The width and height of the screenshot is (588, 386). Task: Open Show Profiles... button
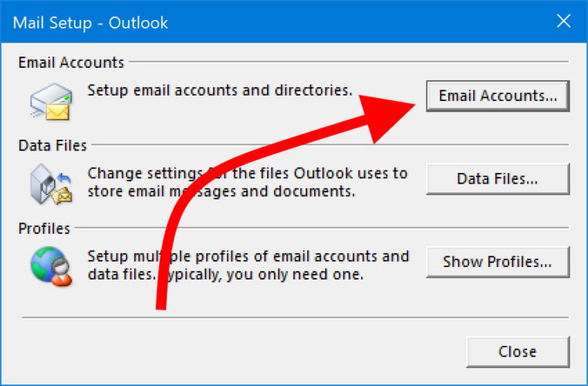498,262
